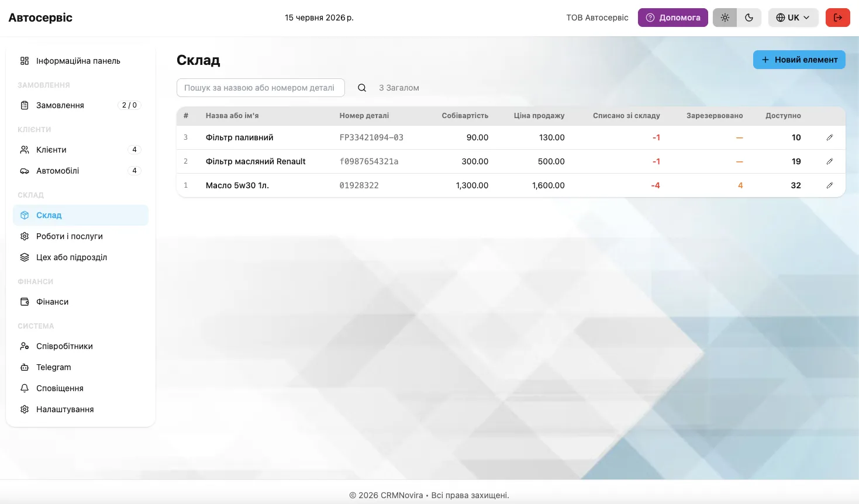Click part number 01928322

tap(359, 185)
